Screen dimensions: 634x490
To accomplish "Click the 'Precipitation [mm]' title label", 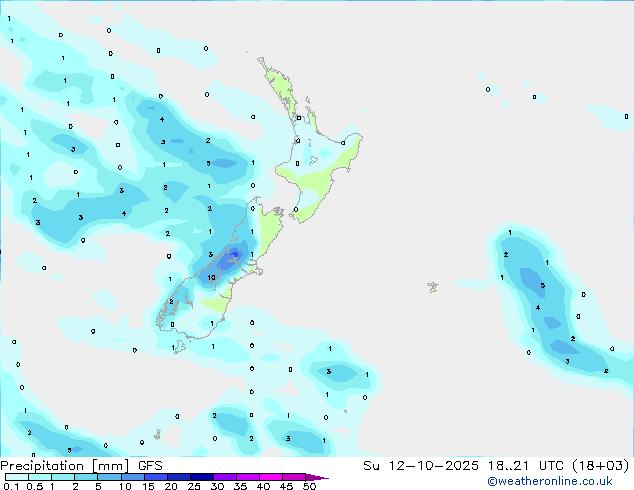I will pos(65,466).
